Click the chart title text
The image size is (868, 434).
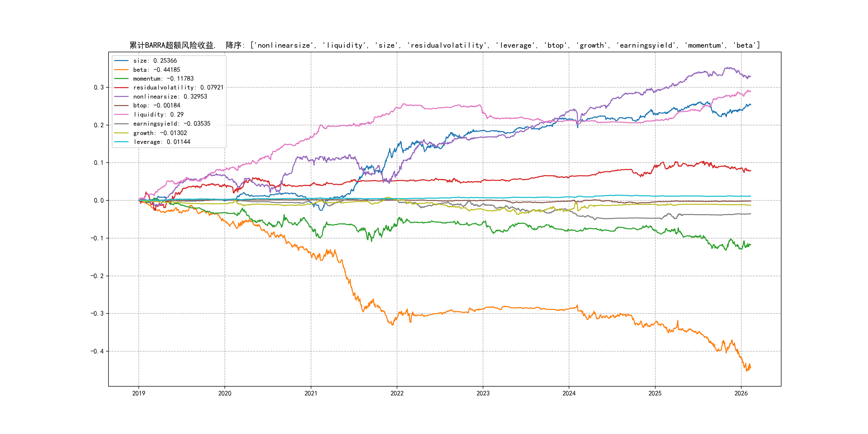point(444,45)
